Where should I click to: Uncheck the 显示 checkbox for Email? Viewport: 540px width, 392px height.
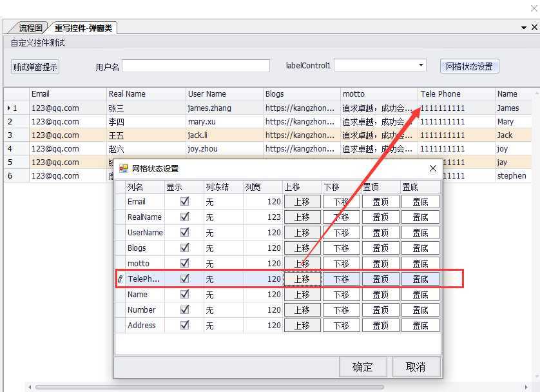184,201
